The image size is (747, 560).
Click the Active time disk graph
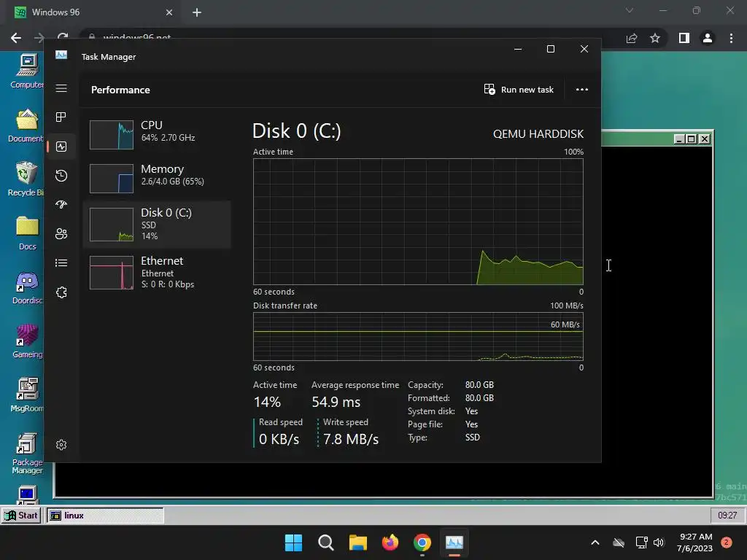[418, 222]
